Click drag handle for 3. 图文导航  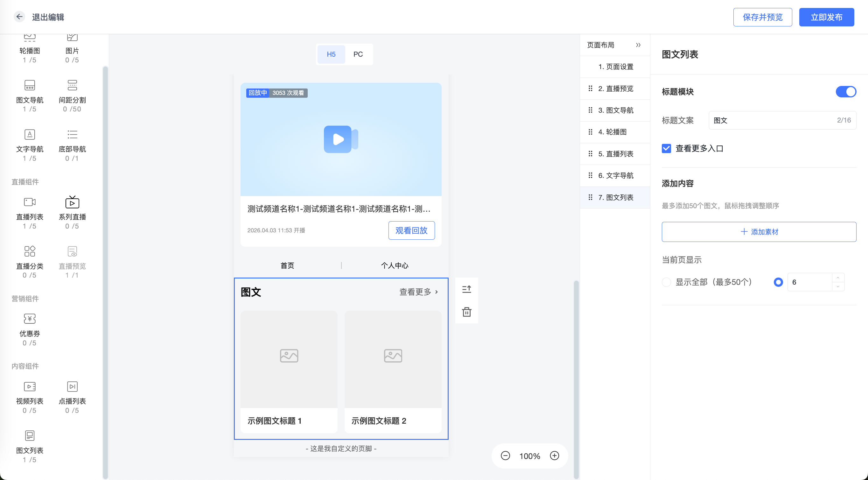[x=590, y=110]
